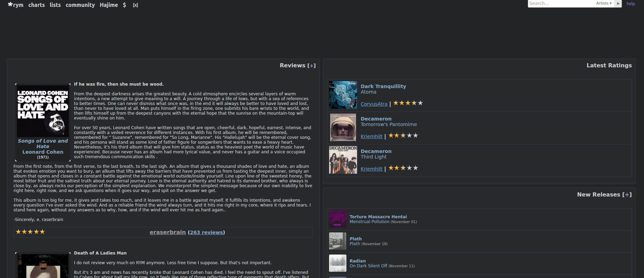This screenshot has width=644, height=278.
Task: Open Radian artist link
Action: point(357,261)
